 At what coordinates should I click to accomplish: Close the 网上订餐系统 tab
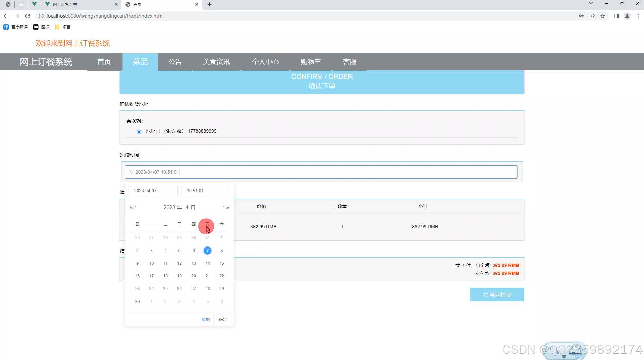click(x=116, y=4)
